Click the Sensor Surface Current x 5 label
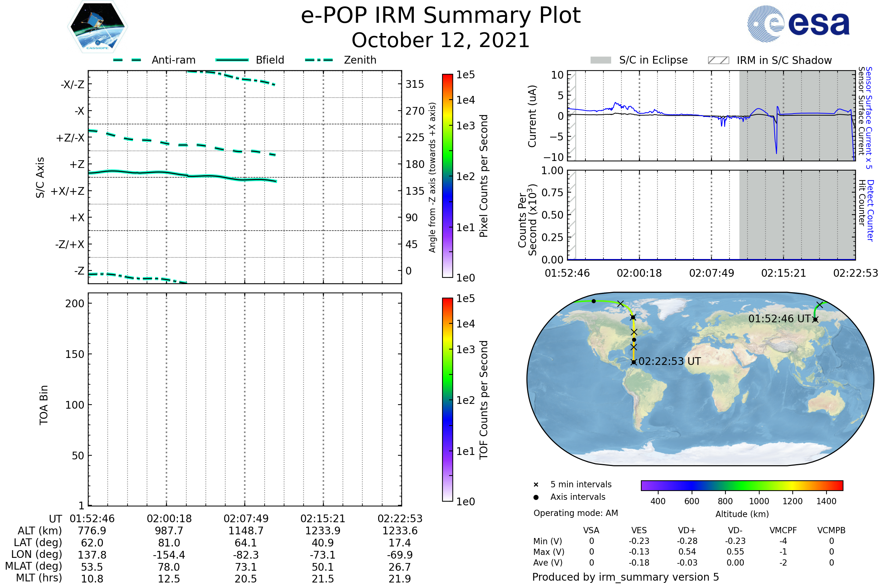882x588 pixels. click(869, 117)
